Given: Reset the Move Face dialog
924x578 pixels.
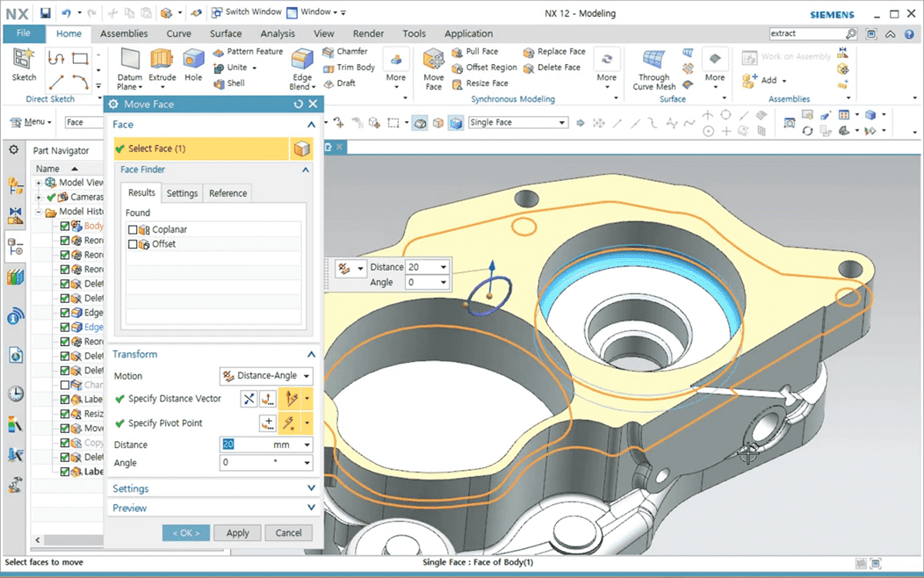Looking at the screenshot, I should pos(298,104).
